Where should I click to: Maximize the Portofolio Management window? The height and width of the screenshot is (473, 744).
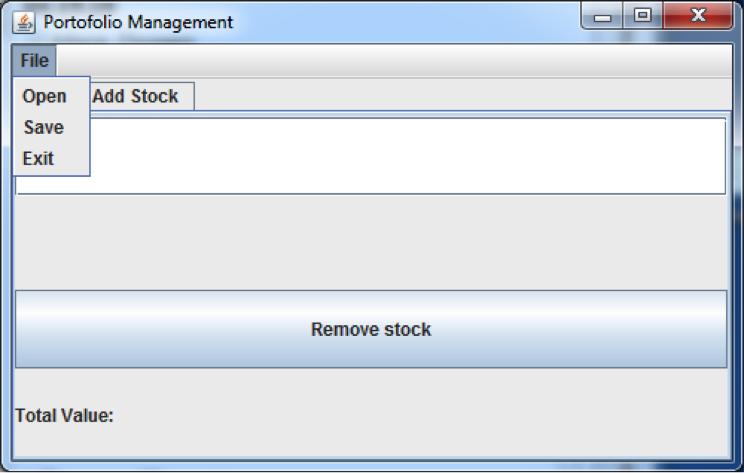[x=642, y=17]
